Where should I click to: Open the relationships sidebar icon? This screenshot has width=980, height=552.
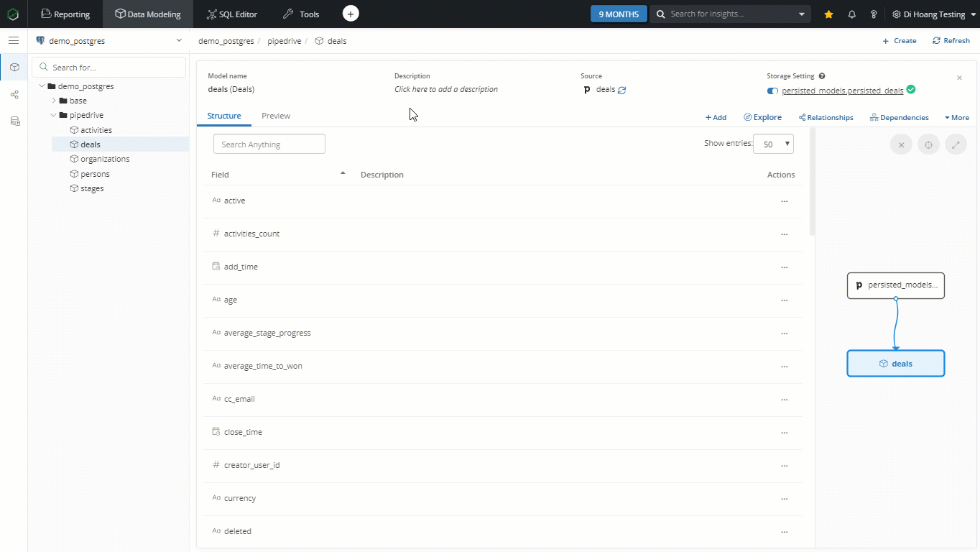tap(14, 94)
